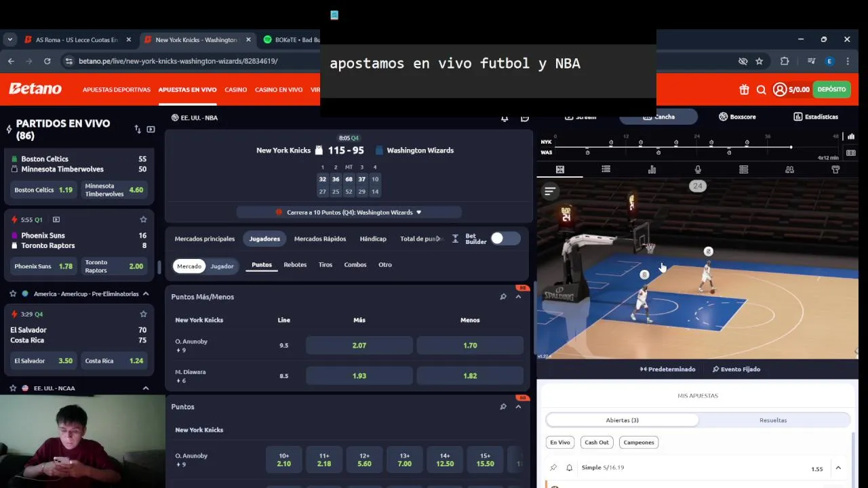This screenshot has width=868, height=488.
Task: Sort live matches with the arrows icon
Action: pyautogui.click(x=138, y=129)
